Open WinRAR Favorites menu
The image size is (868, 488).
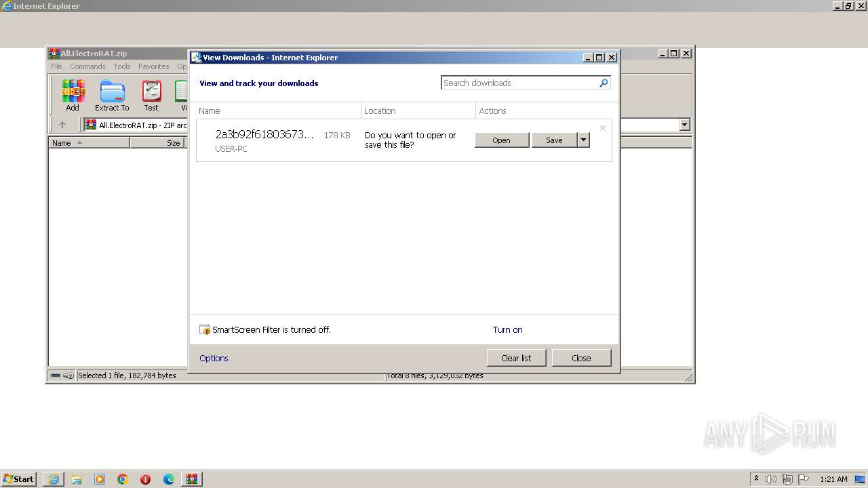[x=154, y=66]
